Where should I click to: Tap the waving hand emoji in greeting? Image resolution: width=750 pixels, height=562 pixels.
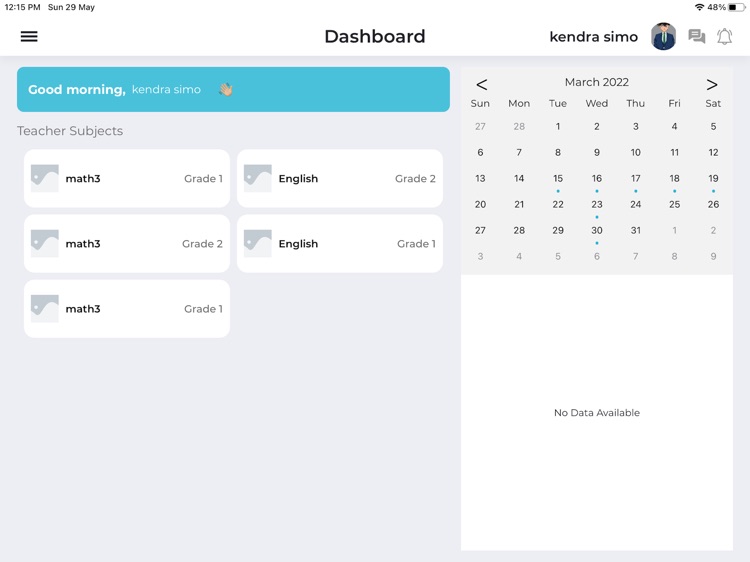226,89
